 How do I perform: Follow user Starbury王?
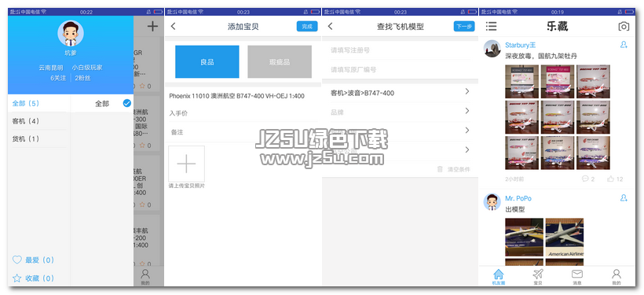click(x=624, y=45)
